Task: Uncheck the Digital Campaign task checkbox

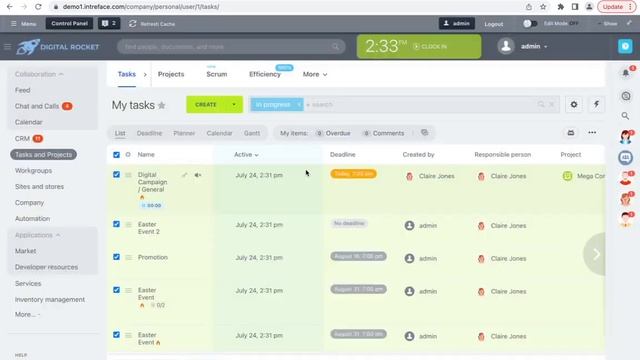Action: [x=116, y=175]
